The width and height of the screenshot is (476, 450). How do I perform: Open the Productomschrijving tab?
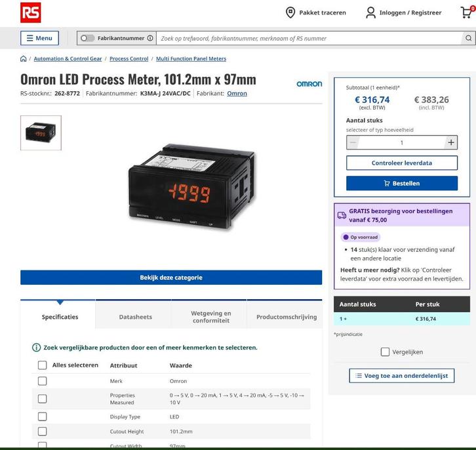(287, 317)
